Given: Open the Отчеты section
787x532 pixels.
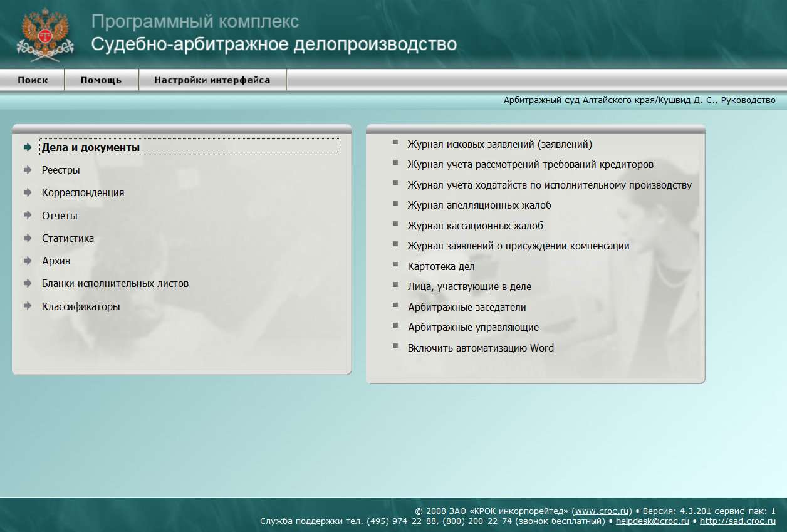Looking at the screenshot, I should pyautogui.click(x=60, y=216).
